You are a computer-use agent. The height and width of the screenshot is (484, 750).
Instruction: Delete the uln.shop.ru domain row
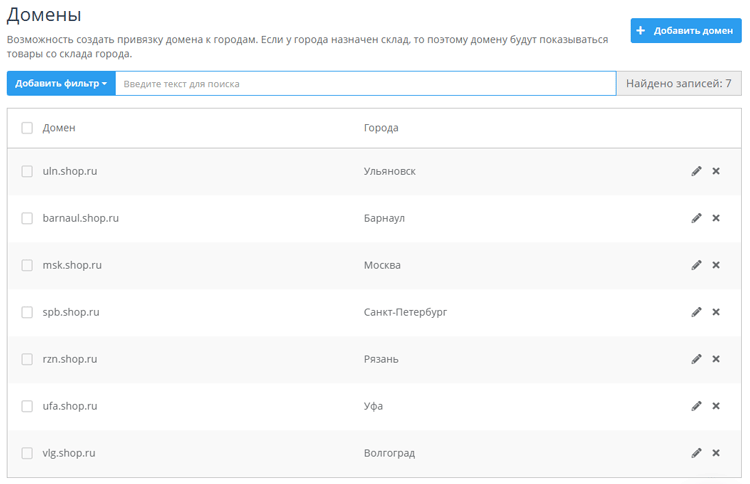pos(716,171)
